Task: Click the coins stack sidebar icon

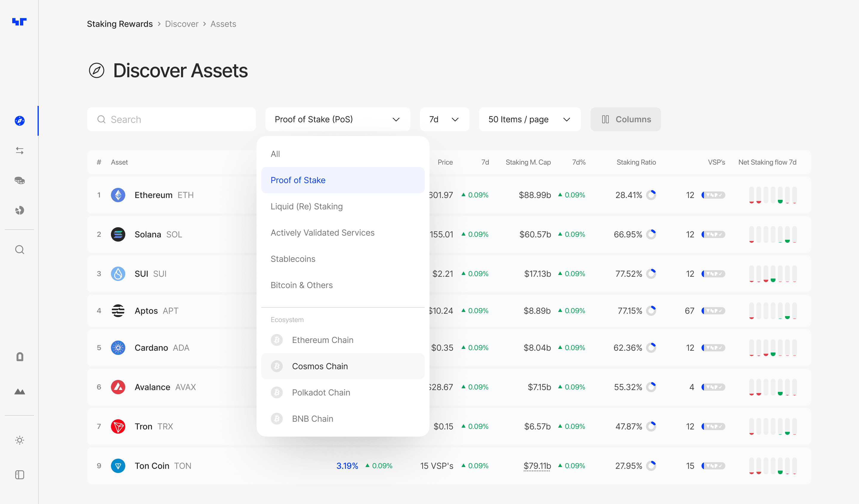Action: click(20, 180)
